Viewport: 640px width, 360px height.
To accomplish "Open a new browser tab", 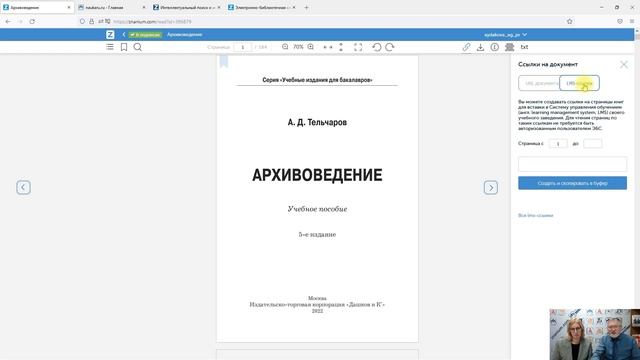I will (306, 7).
